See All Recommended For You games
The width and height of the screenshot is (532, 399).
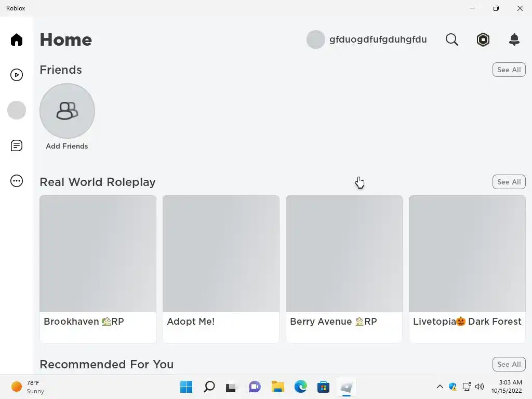pyautogui.click(x=509, y=364)
